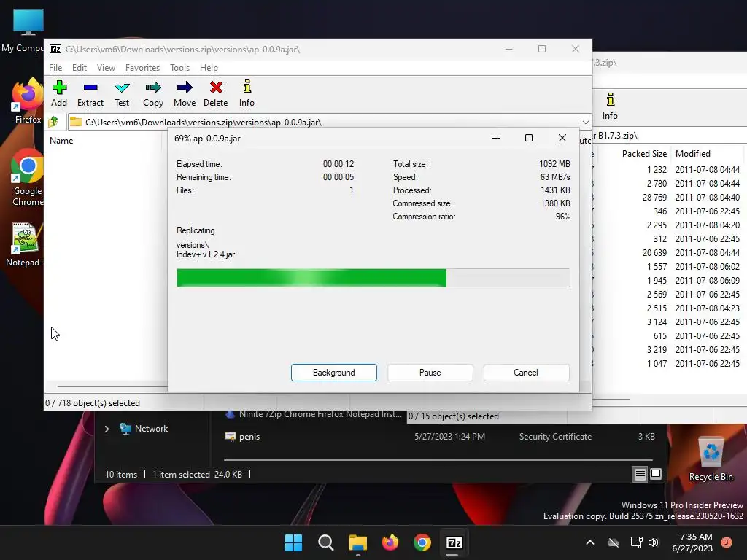Open the View menu
This screenshot has width=747, height=560.
(106, 68)
